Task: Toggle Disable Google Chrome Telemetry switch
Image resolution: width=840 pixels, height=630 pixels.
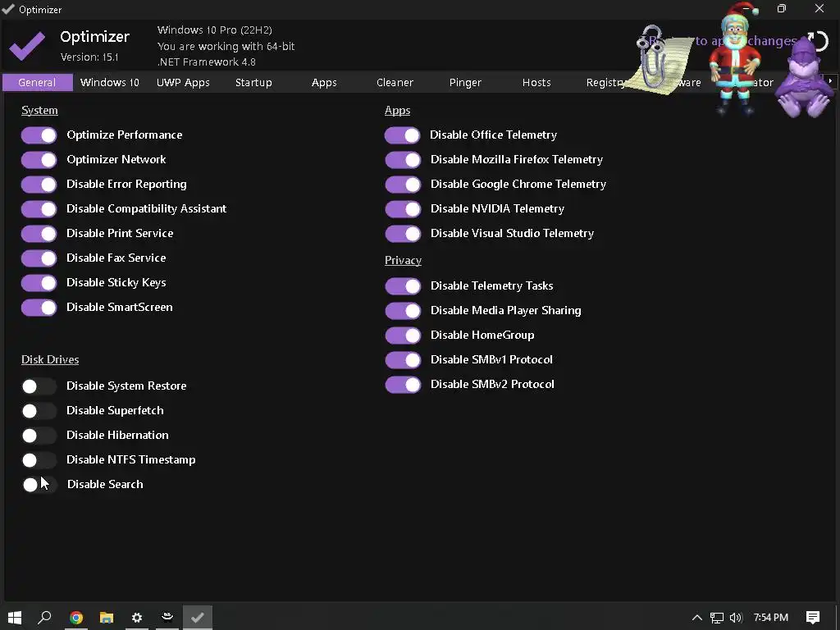Action: tap(403, 185)
